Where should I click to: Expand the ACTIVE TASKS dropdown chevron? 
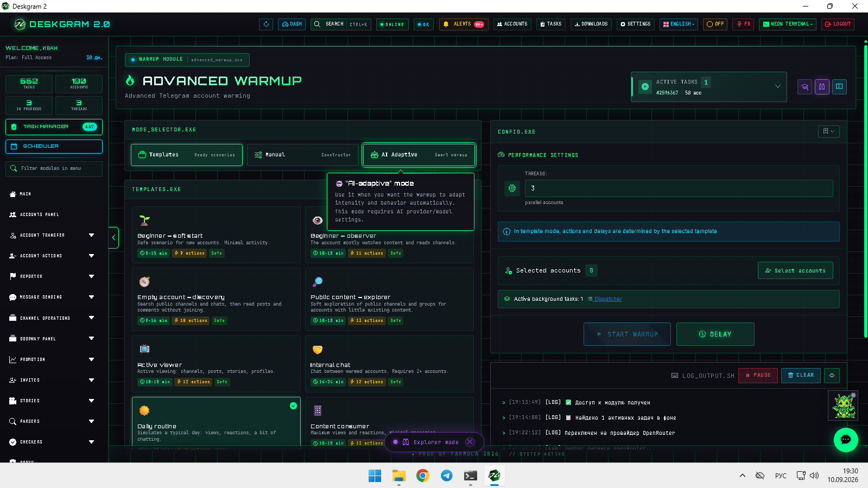point(777,86)
